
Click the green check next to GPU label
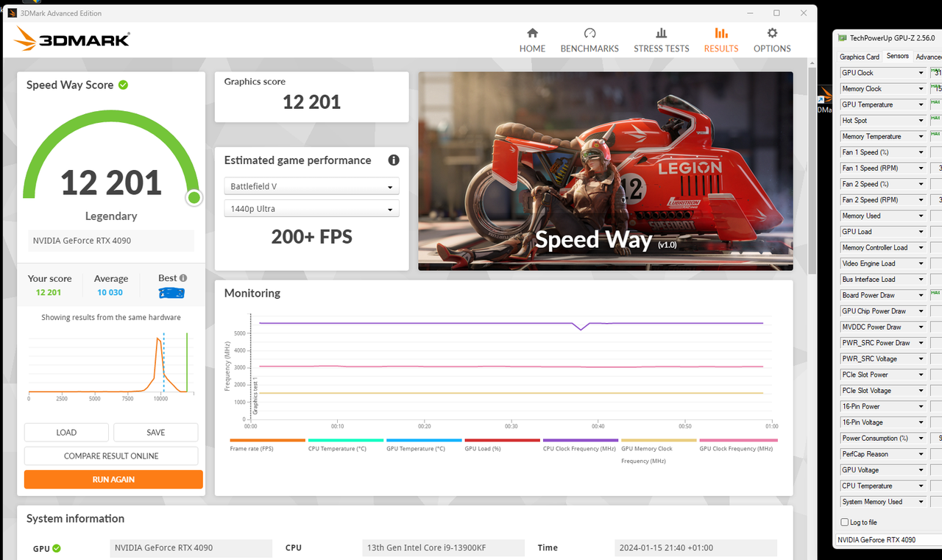pos(57,548)
